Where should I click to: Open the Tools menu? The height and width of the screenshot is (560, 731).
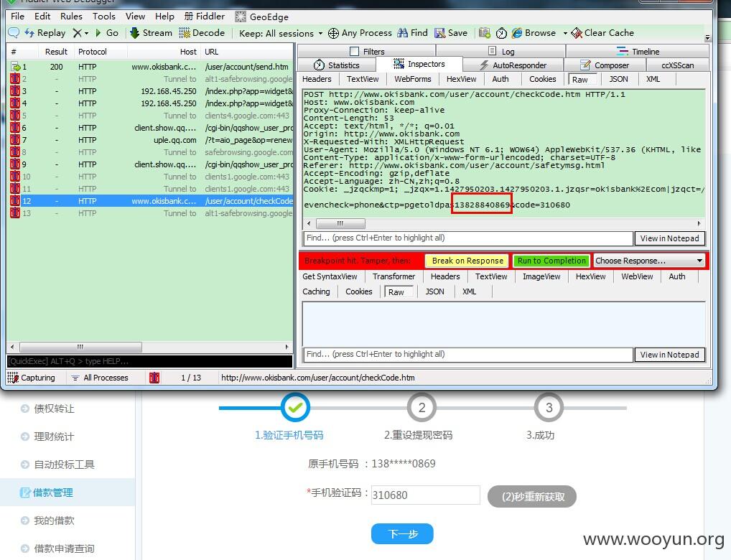tap(103, 17)
